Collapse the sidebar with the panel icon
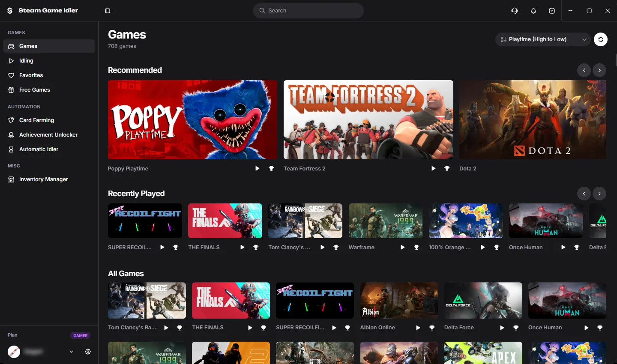This screenshot has width=617, height=364. (108, 11)
